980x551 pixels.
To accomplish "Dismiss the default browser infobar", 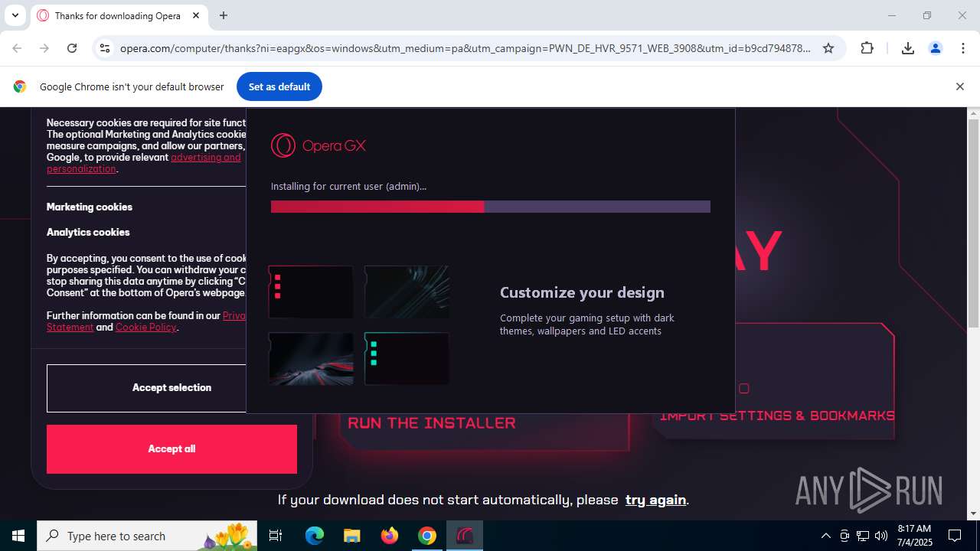I will pyautogui.click(x=959, y=86).
